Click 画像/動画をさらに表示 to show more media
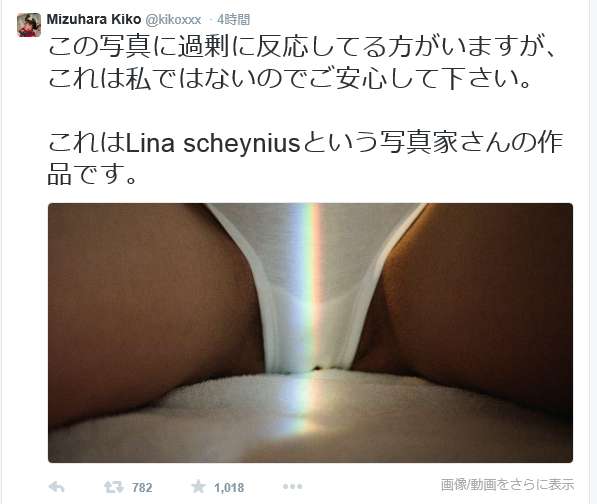The width and height of the screenshot is (597, 504). pyautogui.click(x=507, y=485)
